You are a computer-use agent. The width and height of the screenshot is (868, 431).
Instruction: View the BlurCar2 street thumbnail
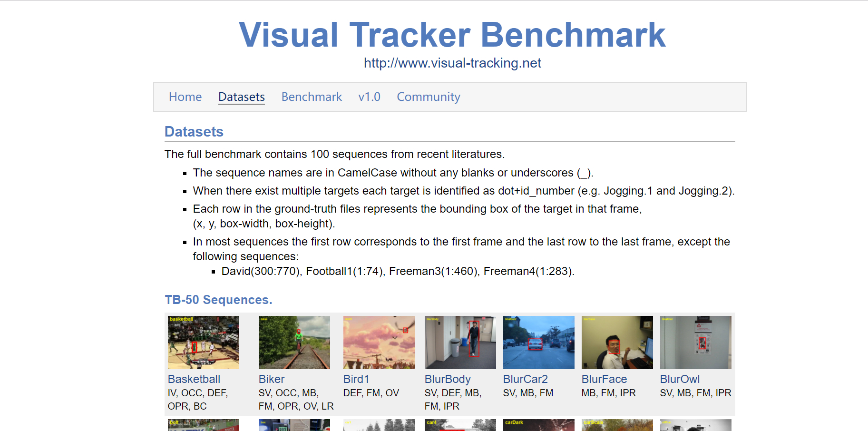(538, 343)
